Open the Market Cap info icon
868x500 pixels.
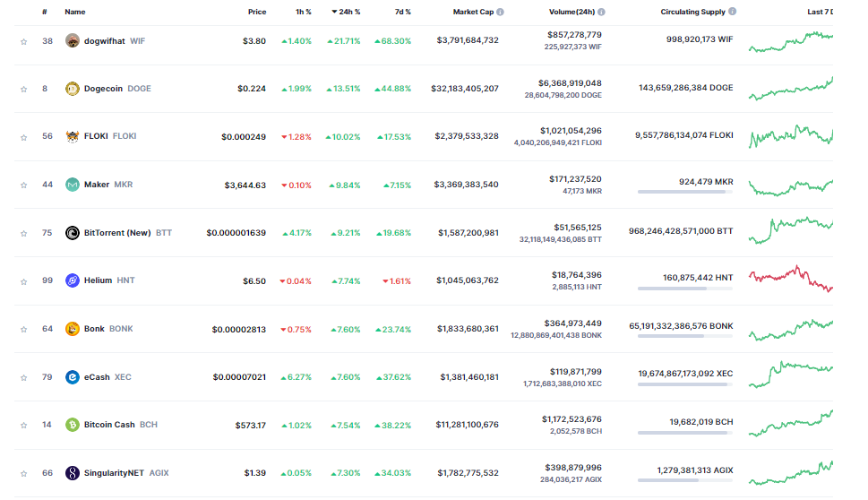pos(501,12)
